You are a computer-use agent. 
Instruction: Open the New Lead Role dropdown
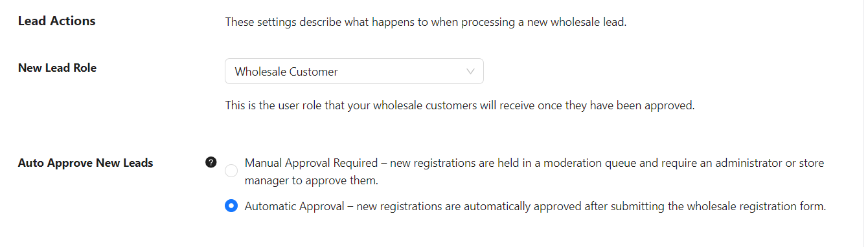pyautogui.click(x=354, y=71)
